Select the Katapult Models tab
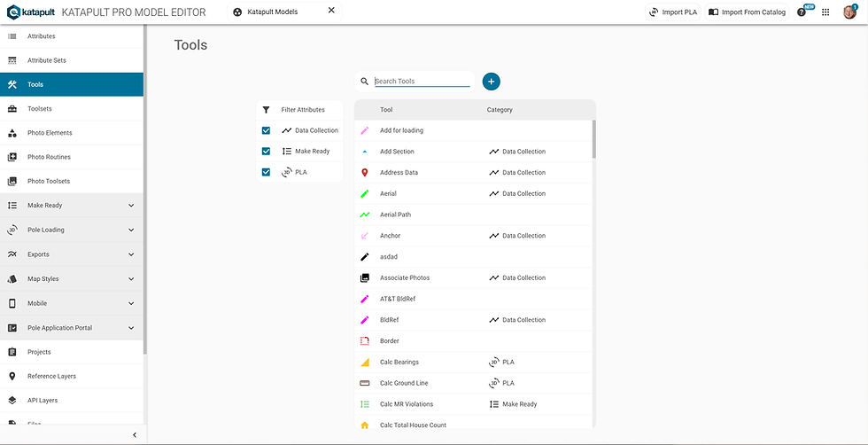868x445 pixels. click(x=284, y=12)
